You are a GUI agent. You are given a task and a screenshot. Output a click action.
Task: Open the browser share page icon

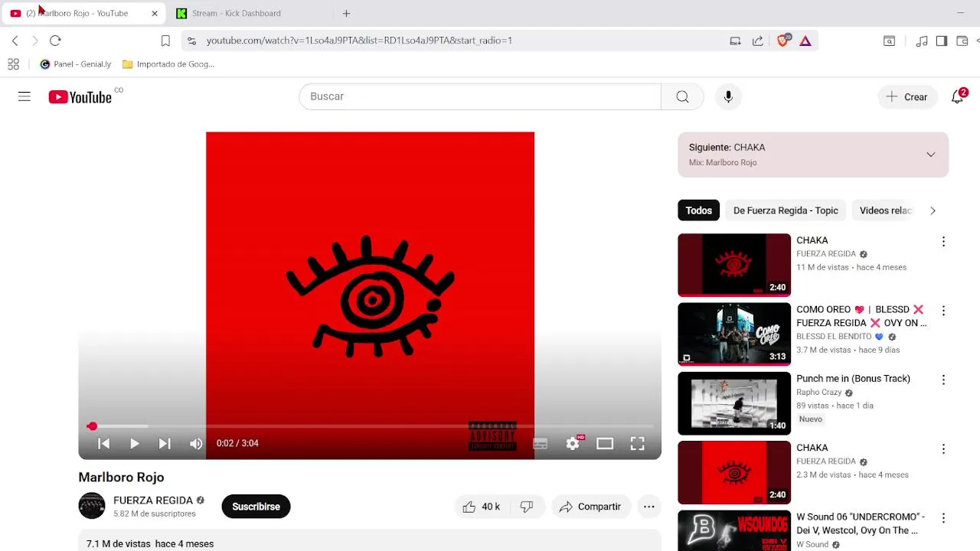(x=757, y=41)
